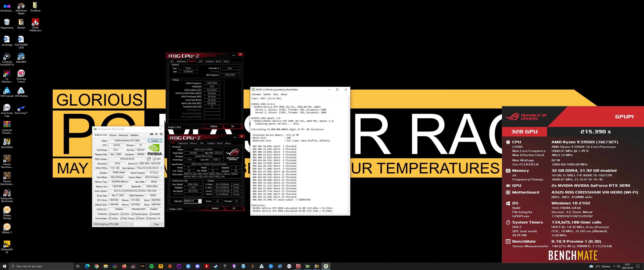Open the GPU selection dropdown in GPU-Z
Image resolution: width=644 pixels, height=270 pixels.
coord(113,224)
